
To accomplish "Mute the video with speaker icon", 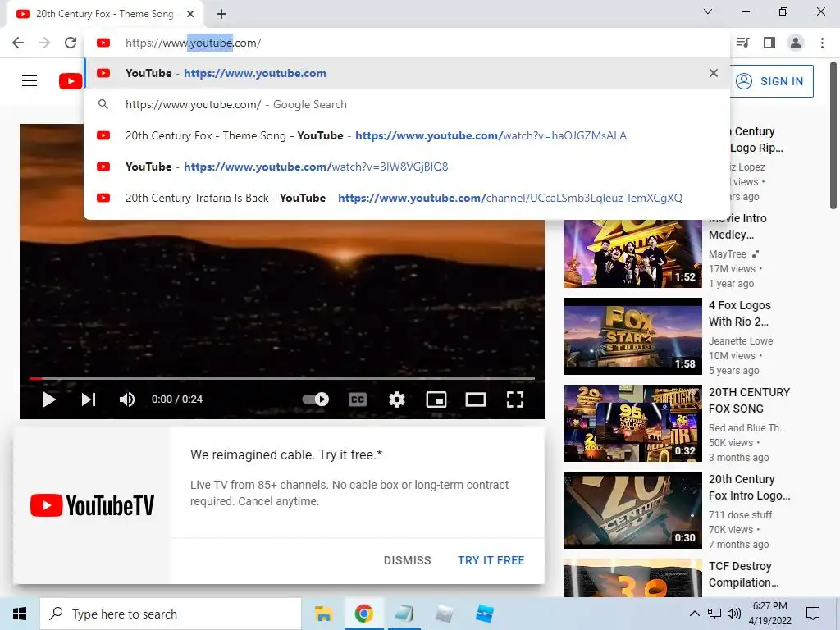I will pyautogui.click(x=127, y=399).
